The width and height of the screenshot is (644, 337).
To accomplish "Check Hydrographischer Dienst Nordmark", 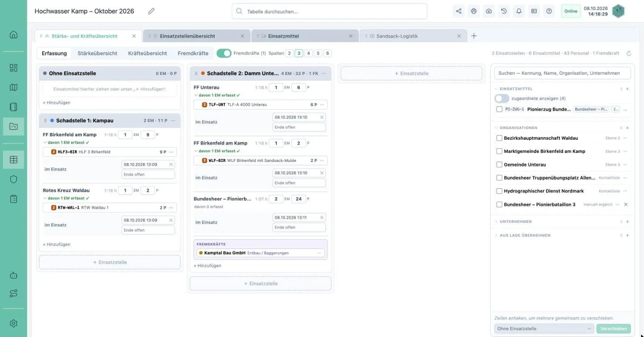I will click(x=499, y=191).
